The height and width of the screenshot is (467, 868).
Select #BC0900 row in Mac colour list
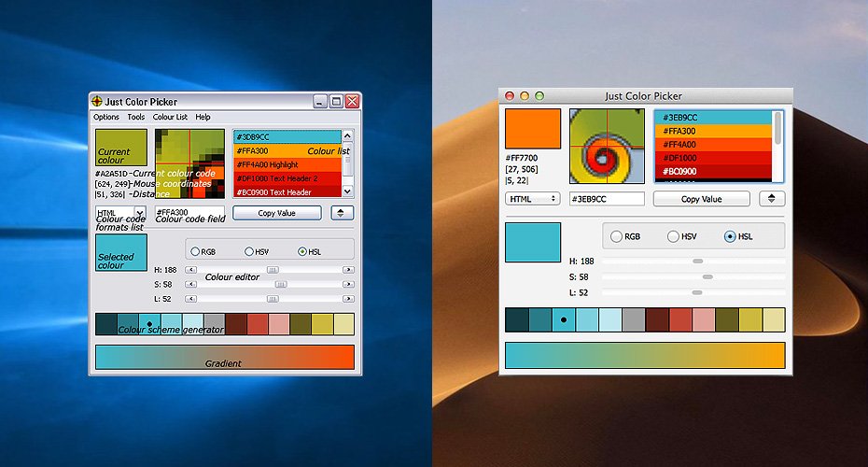tap(714, 171)
